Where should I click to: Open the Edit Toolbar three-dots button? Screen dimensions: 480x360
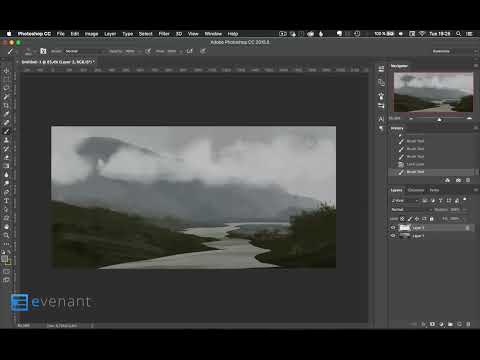pyautogui.click(x=6, y=244)
